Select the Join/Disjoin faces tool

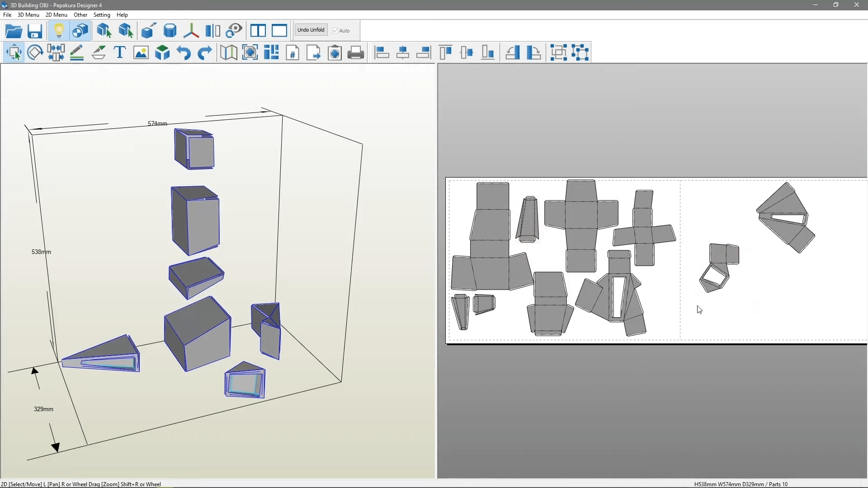click(56, 52)
